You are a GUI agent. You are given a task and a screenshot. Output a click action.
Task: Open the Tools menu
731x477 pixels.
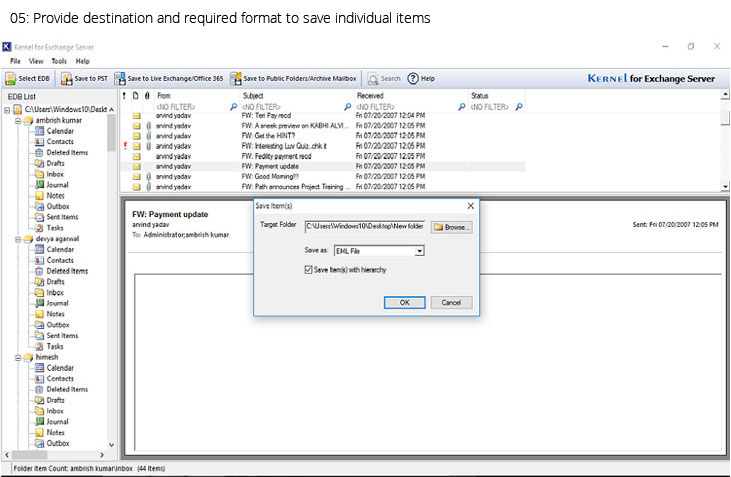point(59,61)
